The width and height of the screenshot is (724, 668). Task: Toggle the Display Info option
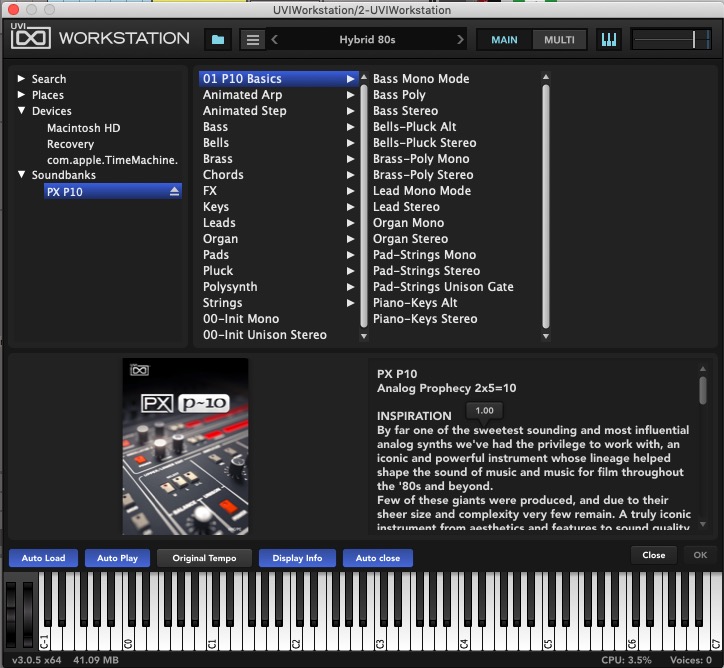pos(297,558)
